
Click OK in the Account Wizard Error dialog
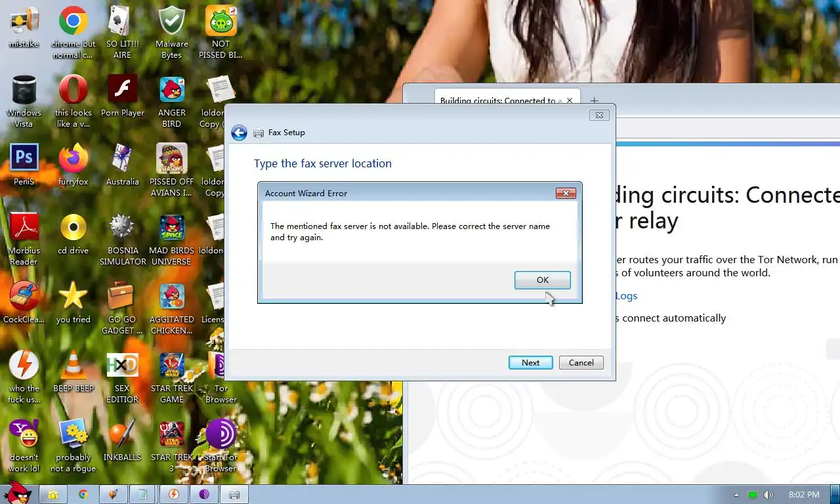542,280
